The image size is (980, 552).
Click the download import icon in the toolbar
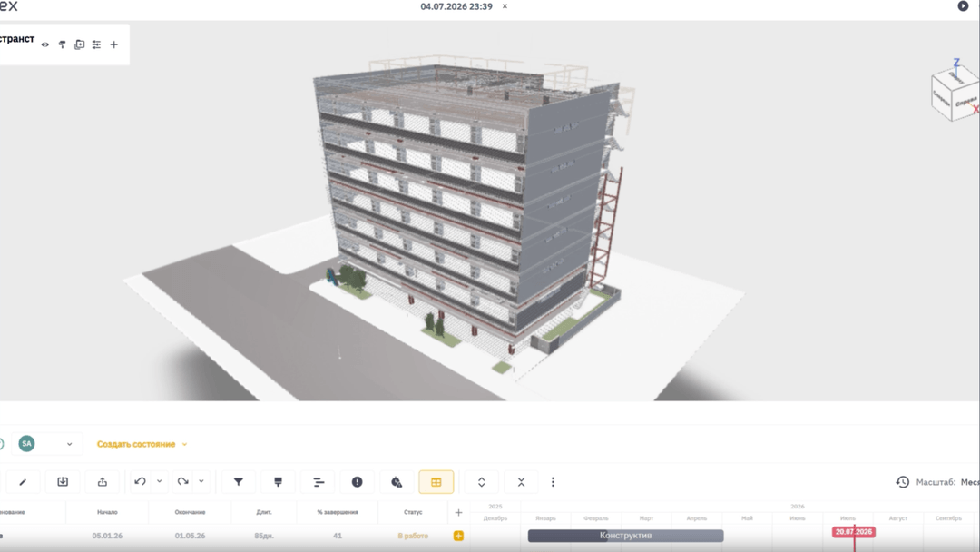[x=63, y=482]
